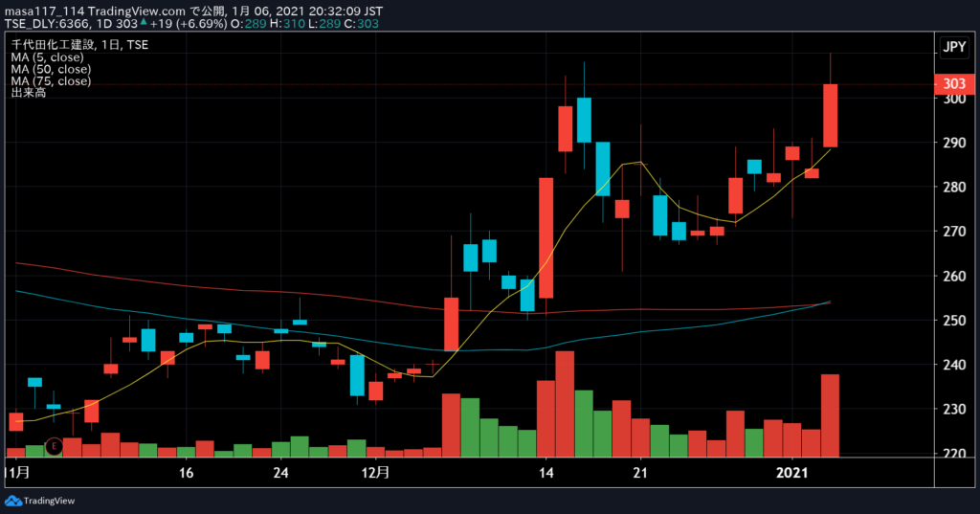The height and width of the screenshot is (514, 980).
Task: Click the 303 current price tag
Action: (954, 84)
